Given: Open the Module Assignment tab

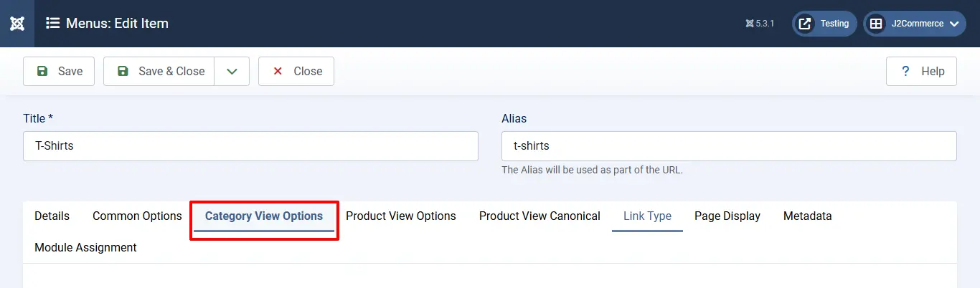Looking at the screenshot, I should click(85, 248).
